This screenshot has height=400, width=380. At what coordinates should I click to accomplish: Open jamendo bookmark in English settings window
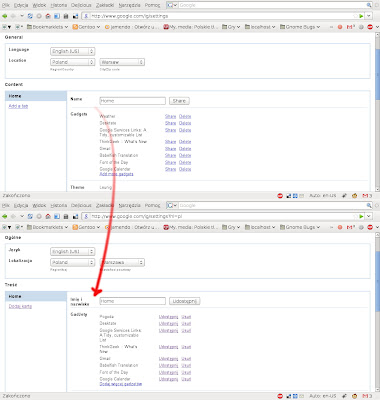point(132,27)
